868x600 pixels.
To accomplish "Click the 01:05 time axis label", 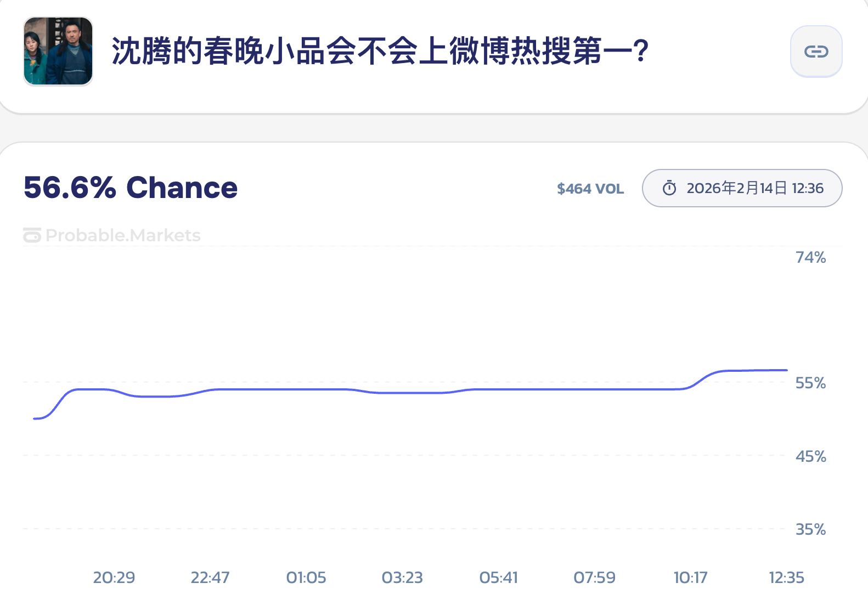I will (x=306, y=578).
